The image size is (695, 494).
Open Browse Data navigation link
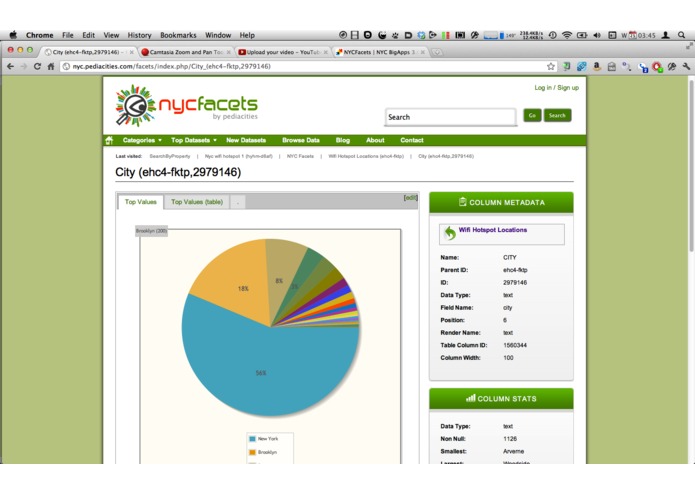(301, 140)
